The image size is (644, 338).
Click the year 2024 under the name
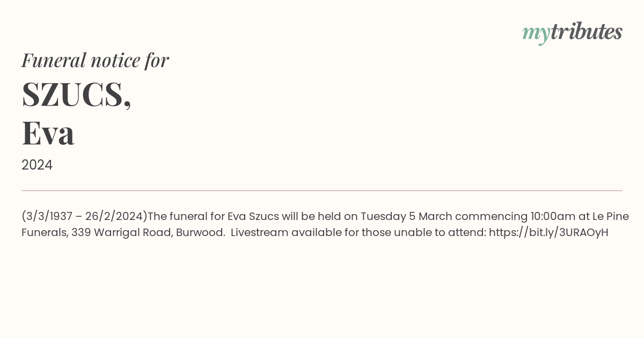pos(37,165)
